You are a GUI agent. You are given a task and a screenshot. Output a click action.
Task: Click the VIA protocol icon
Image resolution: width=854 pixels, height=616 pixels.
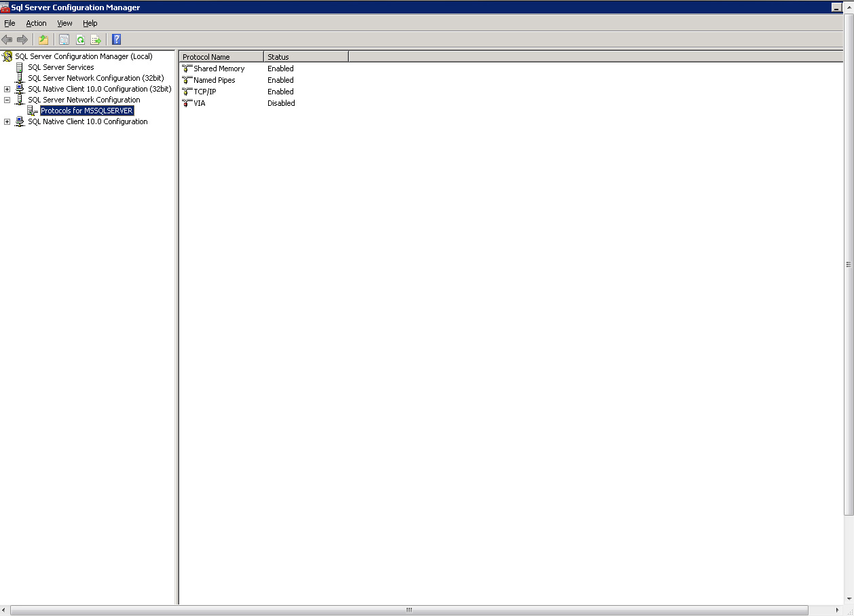point(187,103)
